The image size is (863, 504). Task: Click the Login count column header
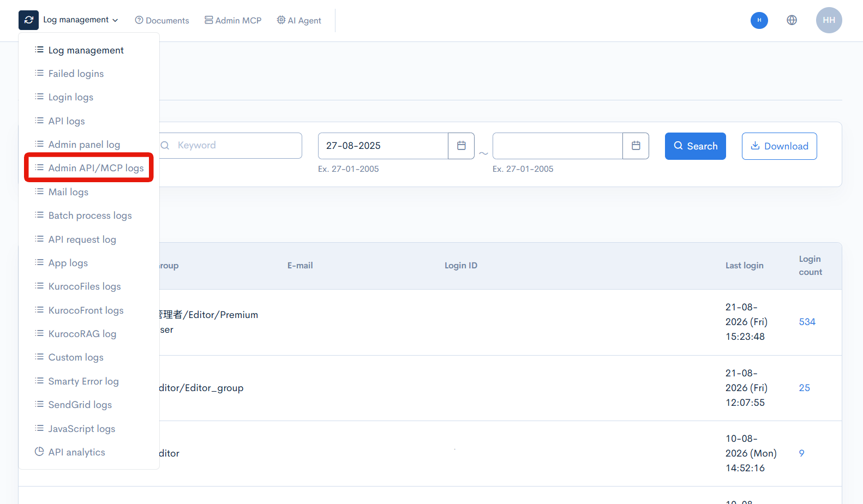point(811,266)
